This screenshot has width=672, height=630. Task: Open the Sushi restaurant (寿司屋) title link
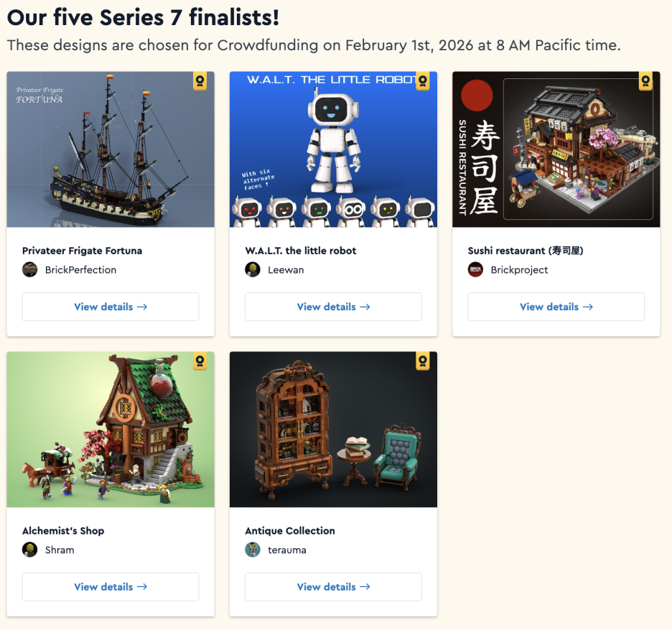(526, 251)
